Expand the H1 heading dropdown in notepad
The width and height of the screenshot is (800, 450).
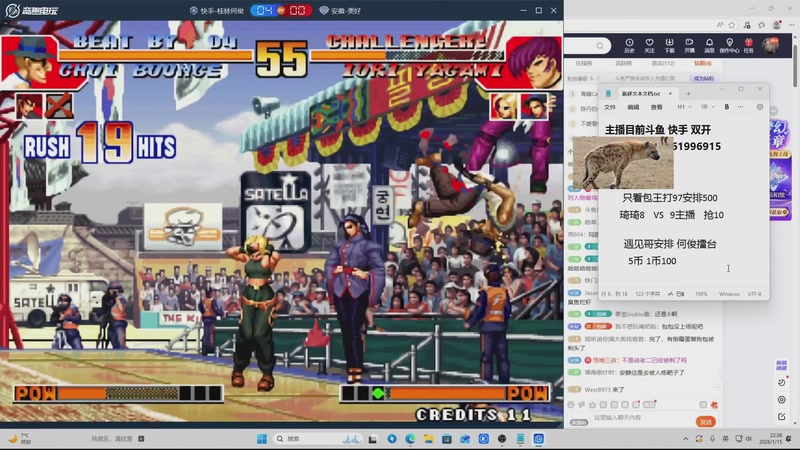pyautogui.click(x=684, y=107)
